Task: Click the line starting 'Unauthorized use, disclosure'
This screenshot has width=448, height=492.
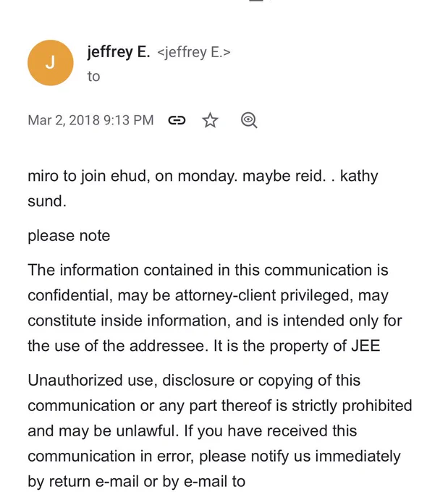Action: (x=194, y=381)
